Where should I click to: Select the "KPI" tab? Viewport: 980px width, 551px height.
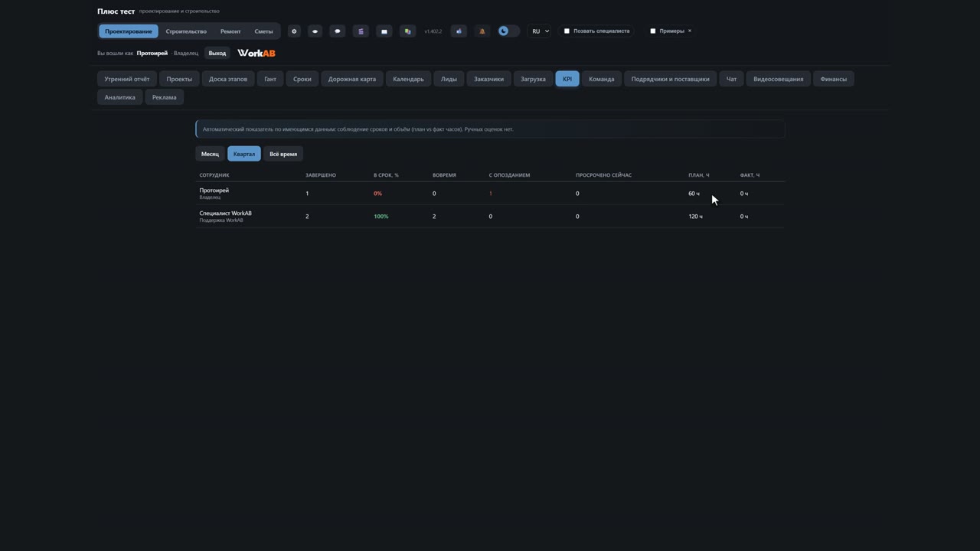pyautogui.click(x=567, y=79)
